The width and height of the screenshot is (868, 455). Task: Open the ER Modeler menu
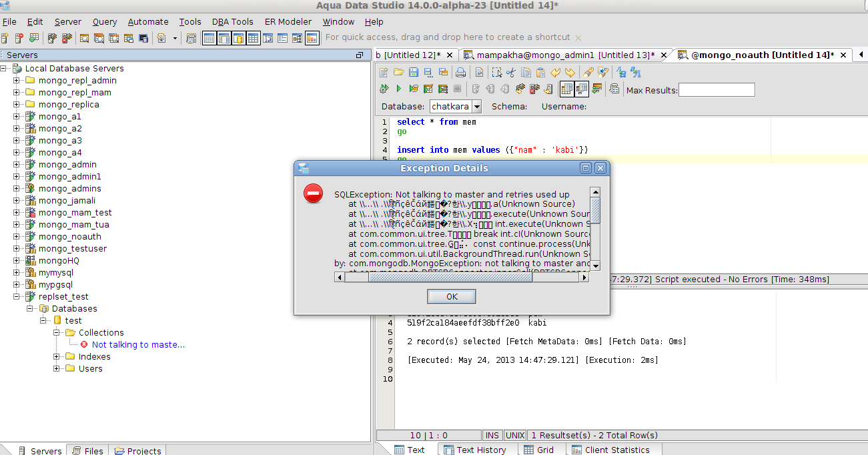[x=288, y=21]
